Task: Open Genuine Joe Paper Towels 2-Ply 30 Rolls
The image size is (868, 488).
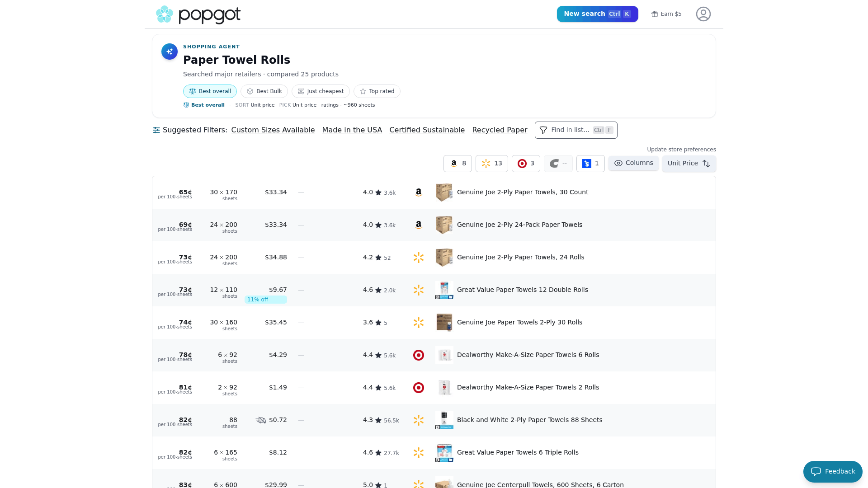Action: (519, 322)
